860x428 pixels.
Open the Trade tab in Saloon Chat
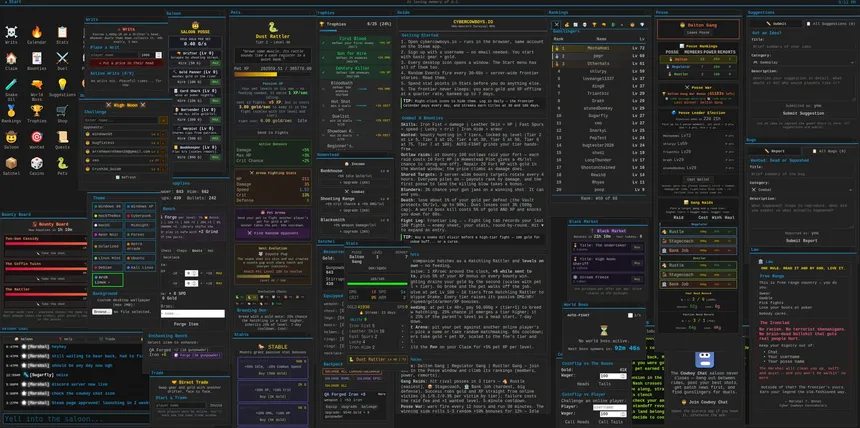click(109, 340)
